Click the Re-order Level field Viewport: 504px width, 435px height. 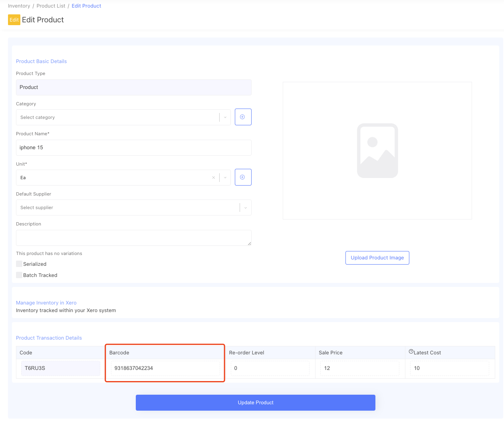click(x=270, y=368)
